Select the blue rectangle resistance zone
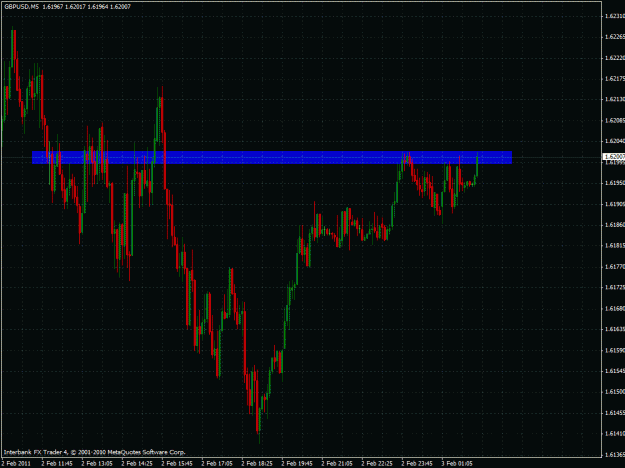The image size is (625, 468). click(x=272, y=157)
